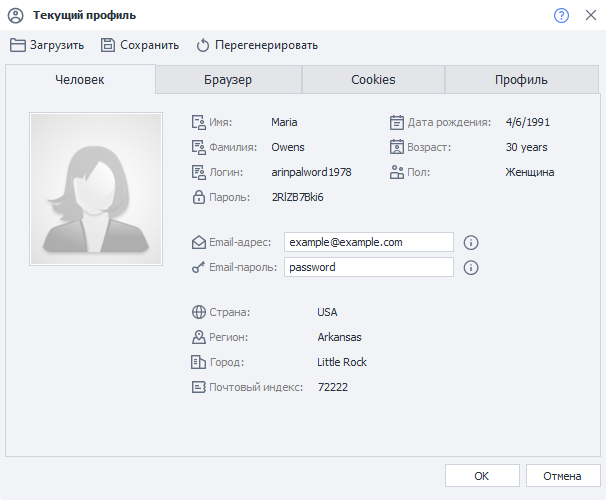Click the globe icon next to Страна
Image resolution: width=606 pixels, height=500 pixels.
pyautogui.click(x=198, y=312)
